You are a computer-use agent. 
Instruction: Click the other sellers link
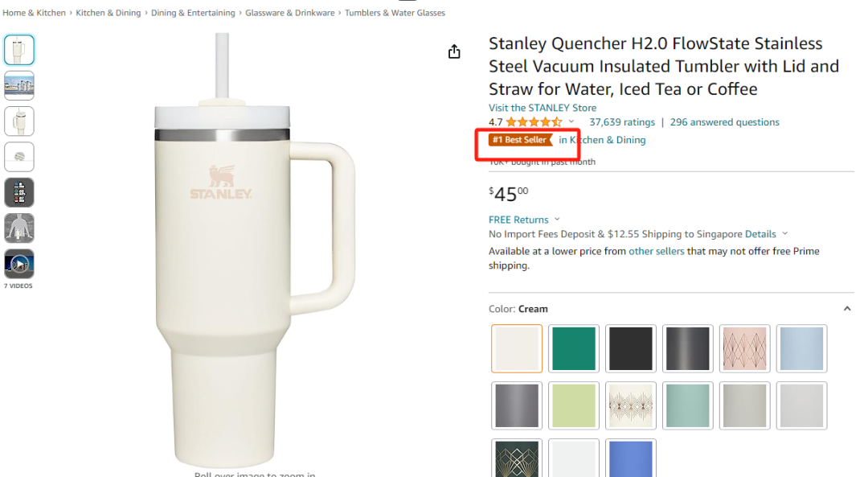coord(657,251)
